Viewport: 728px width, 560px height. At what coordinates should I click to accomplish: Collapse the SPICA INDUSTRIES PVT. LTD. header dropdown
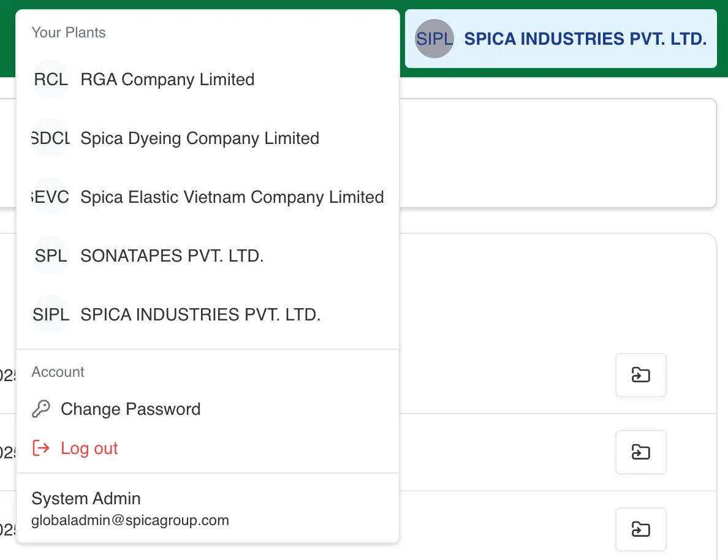[585, 39]
